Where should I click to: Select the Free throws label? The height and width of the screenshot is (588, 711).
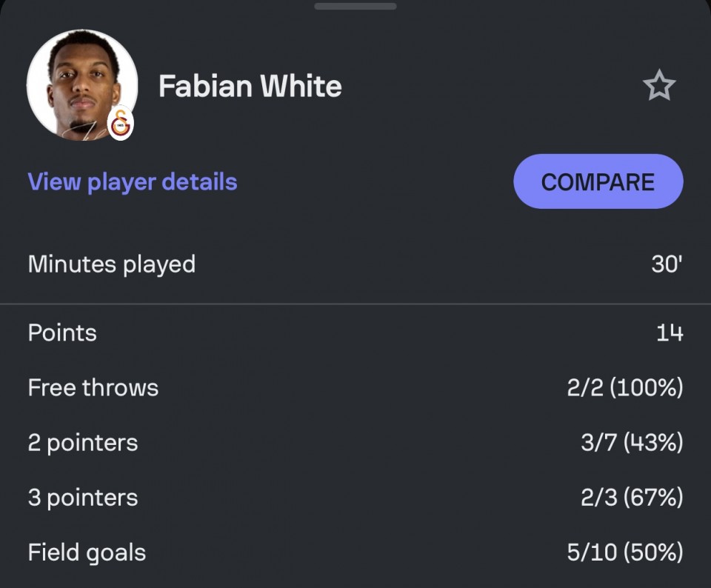point(93,388)
